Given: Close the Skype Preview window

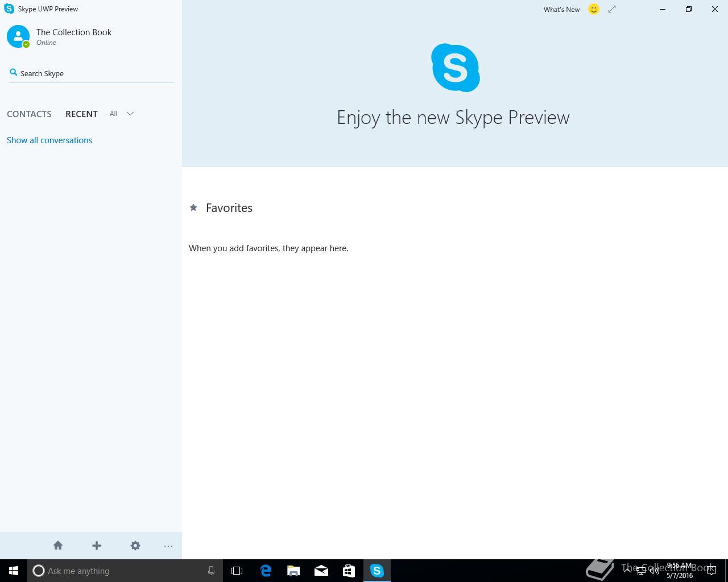Looking at the screenshot, I should [715, 9].
